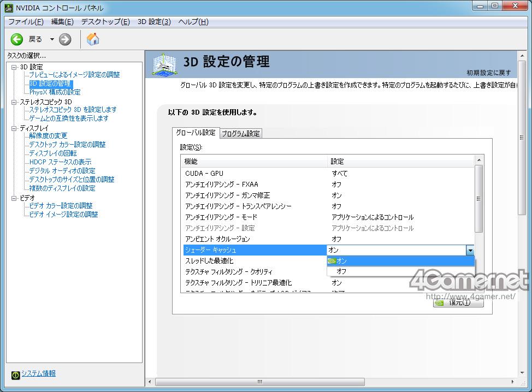Click horizontal scrollbar left arrow
Screen dimensions: 532x392
[x=150, y=382]
